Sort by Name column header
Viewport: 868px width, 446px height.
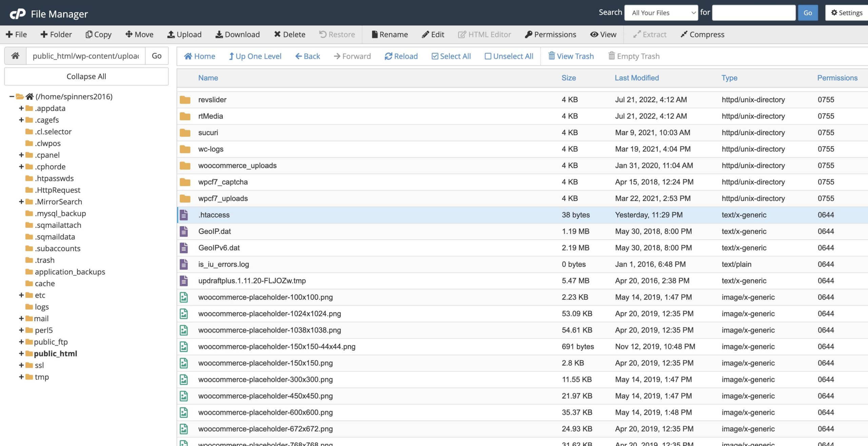(x=208, y=78)
